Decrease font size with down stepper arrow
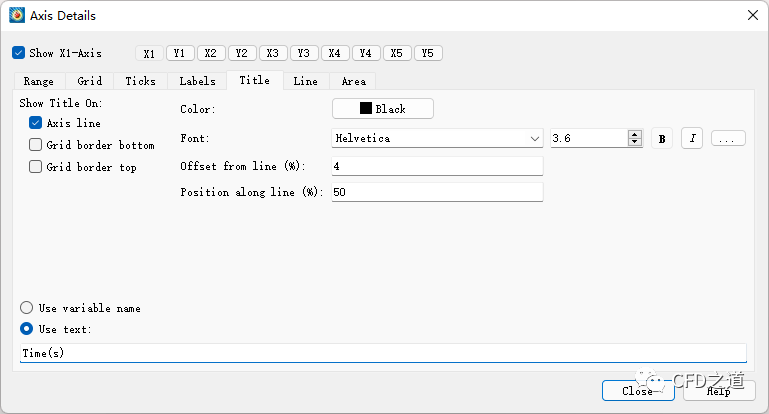Viewport: 769px width, 414px height. [x=635, y=143]
